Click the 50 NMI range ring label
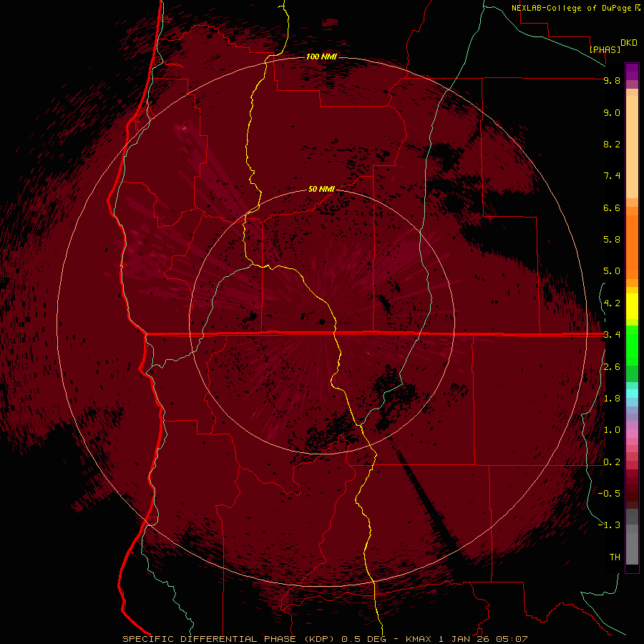The width and height of the screenshot is (644, 644). (x=321, y=190)
